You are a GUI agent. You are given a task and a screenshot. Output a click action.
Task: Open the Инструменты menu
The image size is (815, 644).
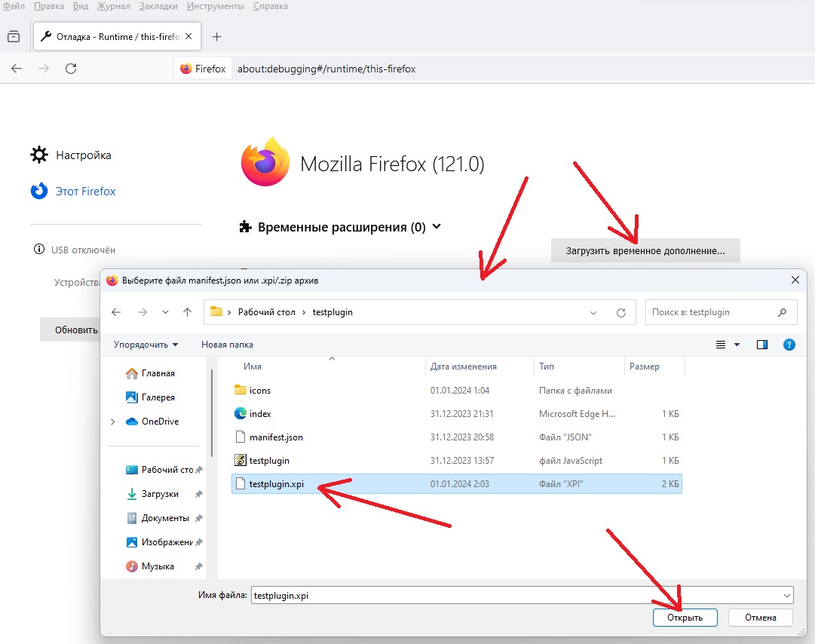[x=215, y=6]
